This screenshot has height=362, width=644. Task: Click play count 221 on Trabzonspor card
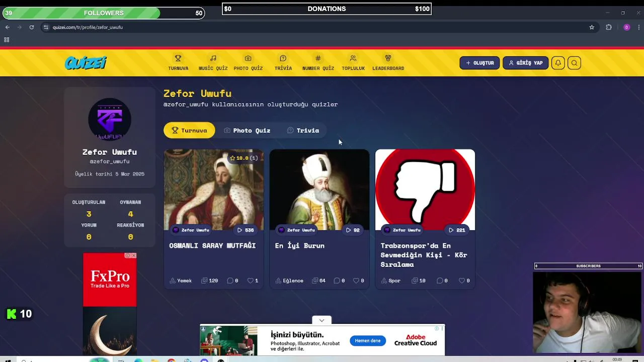point(457,230)
